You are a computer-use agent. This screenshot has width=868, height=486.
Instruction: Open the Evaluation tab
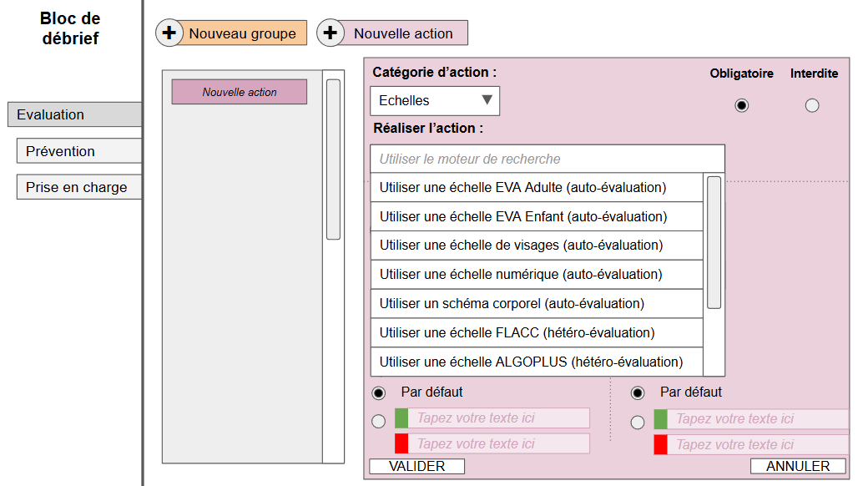point(73,115)
